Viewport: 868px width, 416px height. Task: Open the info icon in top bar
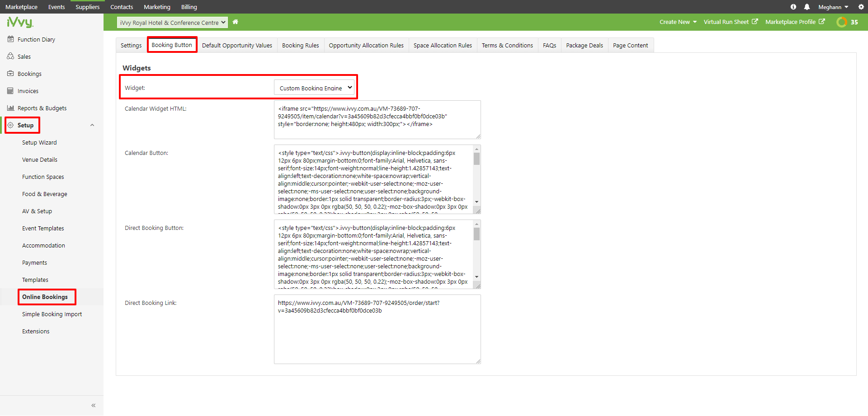[x=793, y=7]
